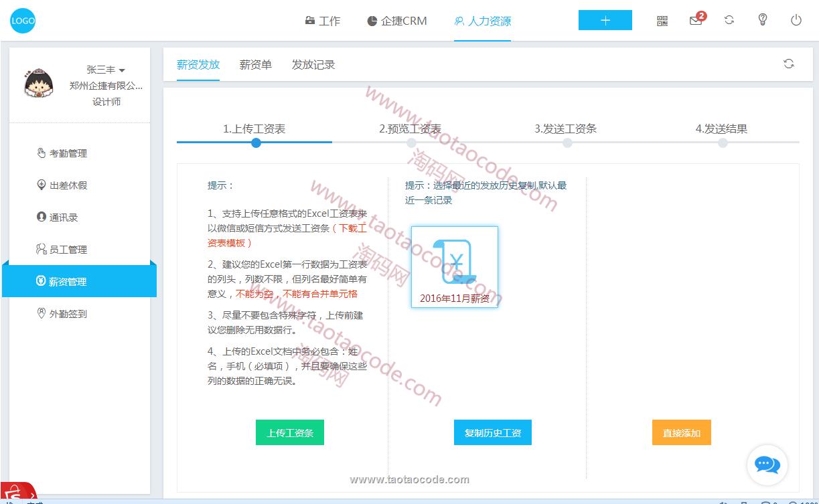Open the 企捷CRM top menu
The width and height of the screenshot is (819, 504).
click(396, 21)
